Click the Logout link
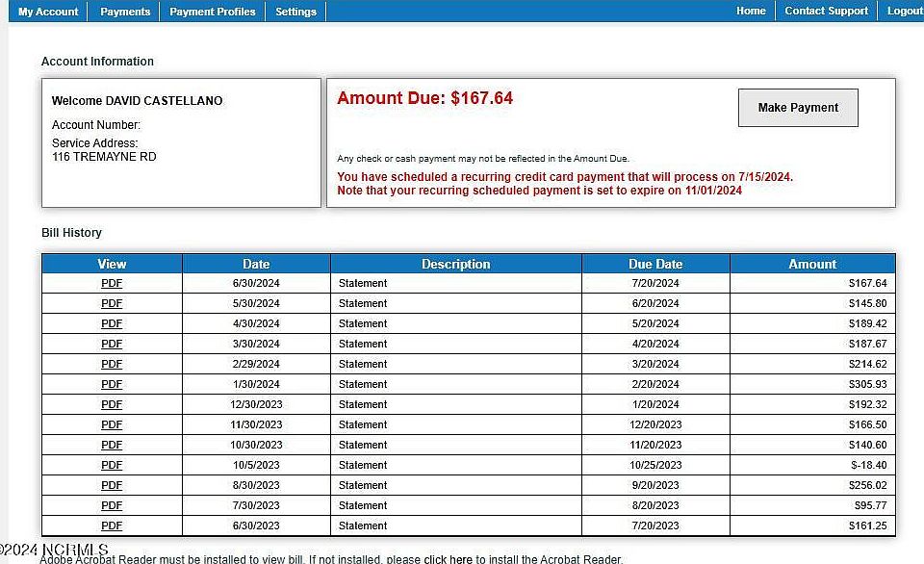Image resolution: width=924 pixels, height=564 pixels. [x=904, y=11]
